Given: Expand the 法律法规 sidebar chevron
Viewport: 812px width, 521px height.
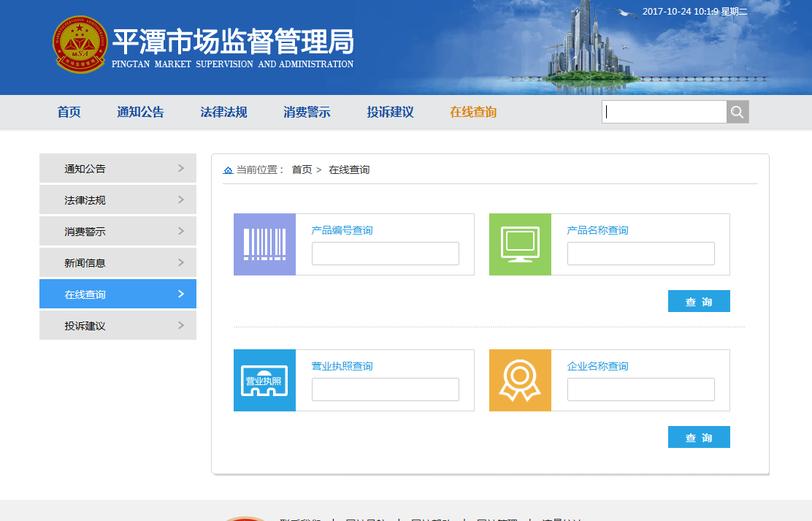Looking at the screenshot, I should pos(181,199).
